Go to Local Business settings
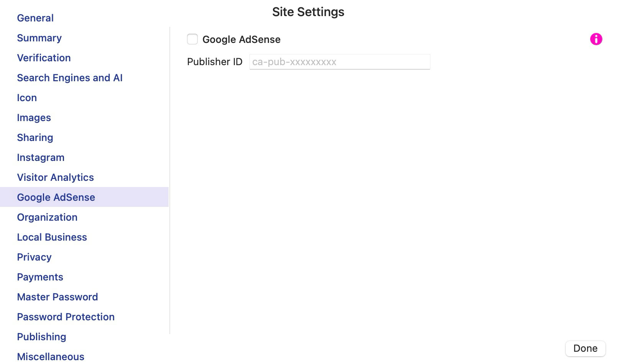The image size is (617, 364). tap(52, 237)
